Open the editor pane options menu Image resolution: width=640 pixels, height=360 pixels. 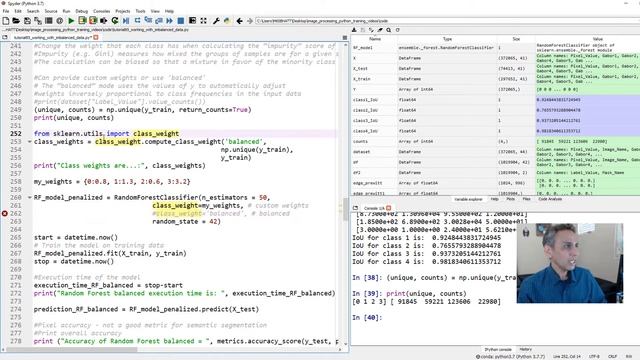(x=345, y=37)
